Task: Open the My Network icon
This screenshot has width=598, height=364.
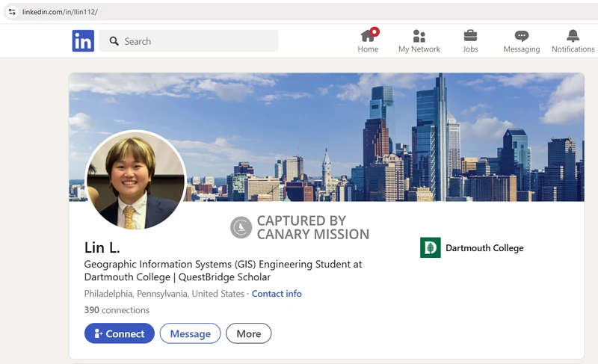Action: (419, 36)
